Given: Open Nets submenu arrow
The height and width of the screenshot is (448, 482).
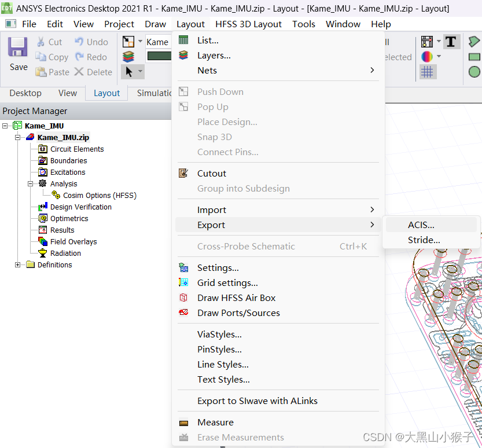Looking at the screenshot, I should pos(372,71).
